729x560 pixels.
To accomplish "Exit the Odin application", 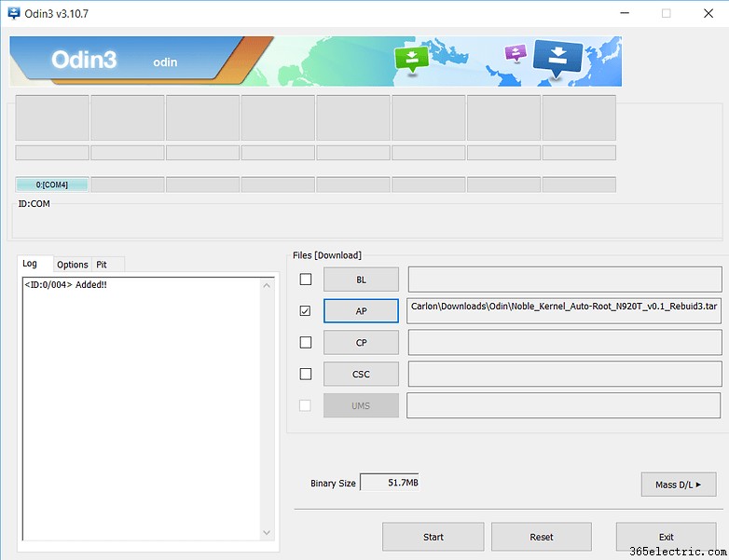I will click(x=667, y=537).
